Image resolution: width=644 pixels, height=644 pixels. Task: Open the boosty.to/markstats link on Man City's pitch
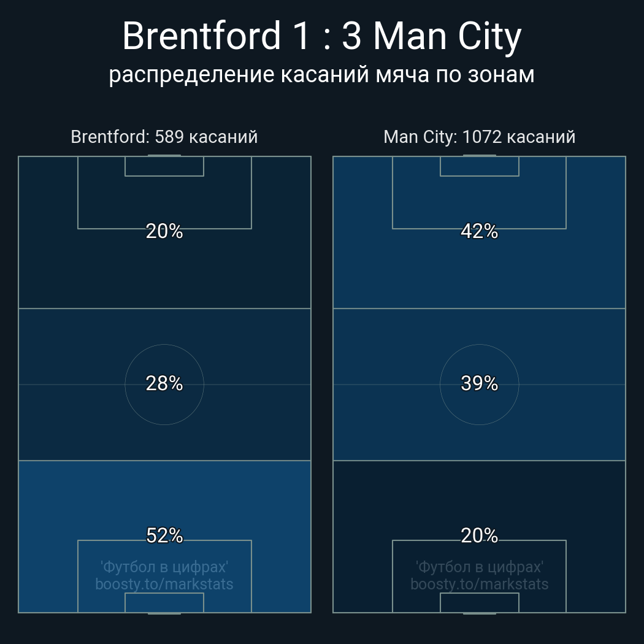[x=480, y=584]
